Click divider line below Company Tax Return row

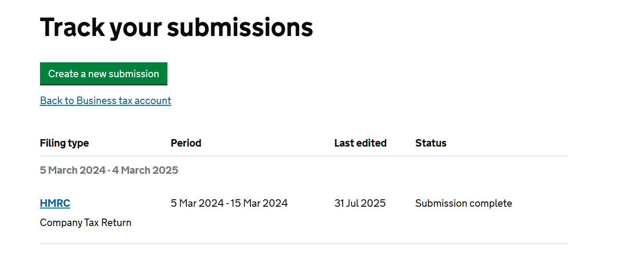(303, 244)
